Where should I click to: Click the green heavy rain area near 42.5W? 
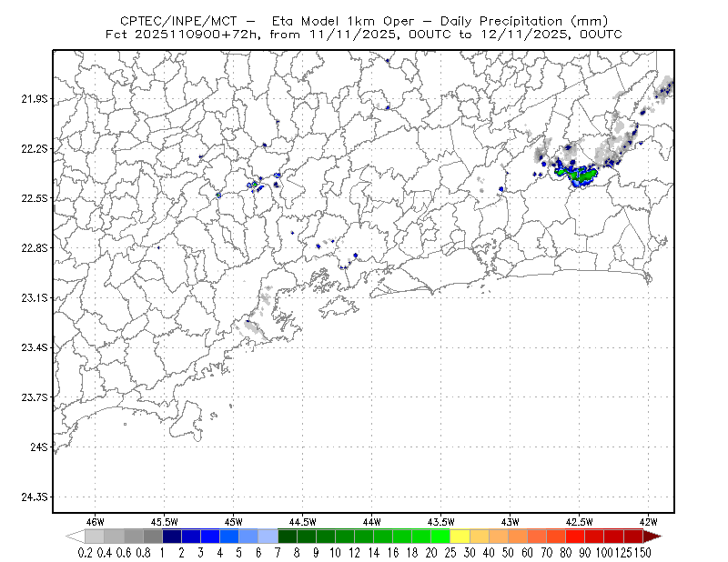(x=576, y=174)
